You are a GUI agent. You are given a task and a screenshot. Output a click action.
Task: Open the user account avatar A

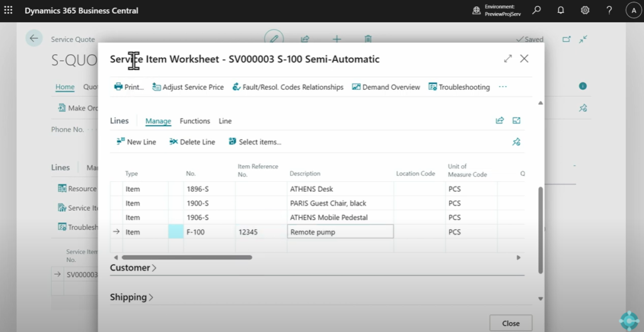point(633,11)
